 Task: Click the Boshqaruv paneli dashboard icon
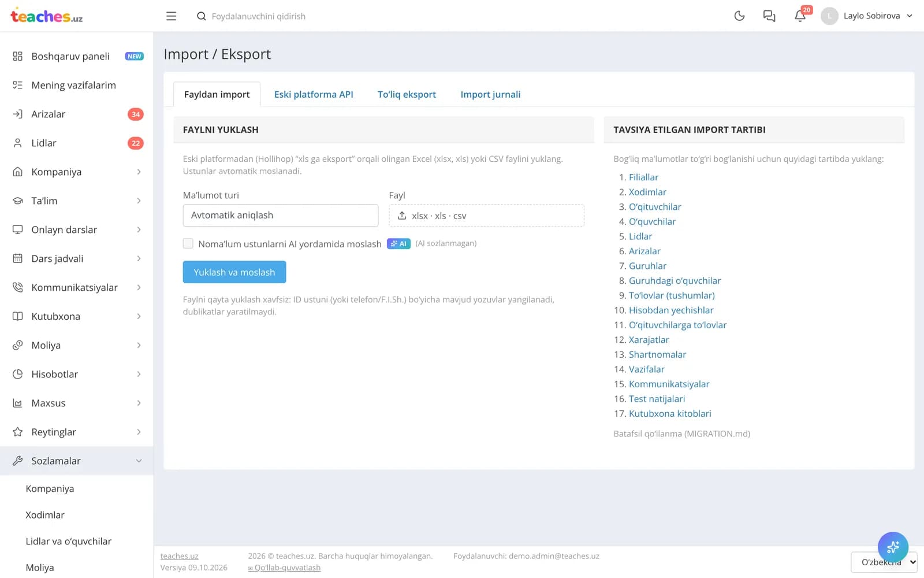pos(18,56)
